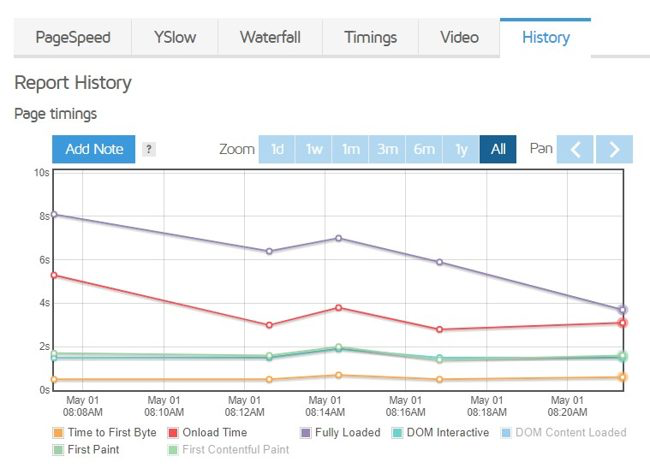Zoom chart to 1m
This screenshot has height=468, width=650.
350,149
